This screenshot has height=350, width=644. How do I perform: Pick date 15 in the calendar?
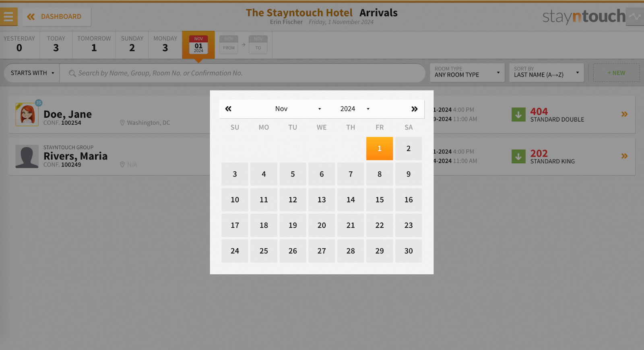[x=380, y=200]
